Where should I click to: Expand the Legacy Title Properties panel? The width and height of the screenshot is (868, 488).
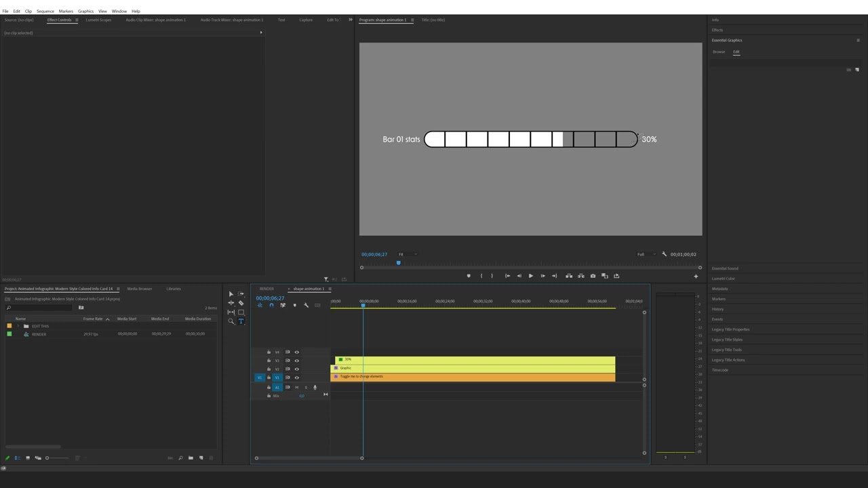730,329
